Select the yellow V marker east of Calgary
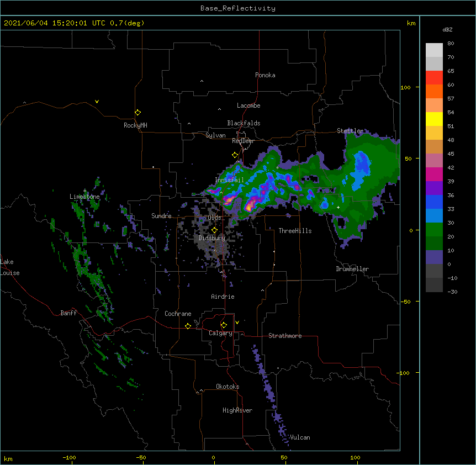The image size is (476, 465). coord(237,323)
